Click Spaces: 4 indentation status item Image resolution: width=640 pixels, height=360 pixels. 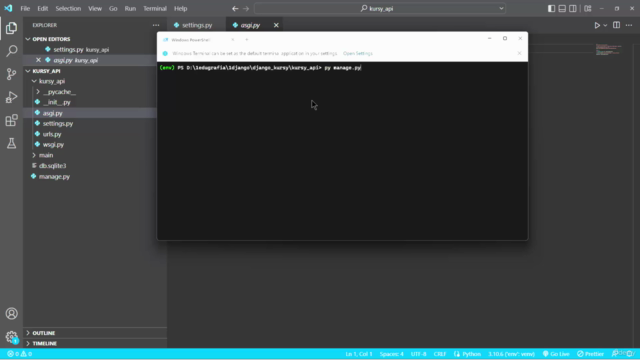click(x=391, y=354)
